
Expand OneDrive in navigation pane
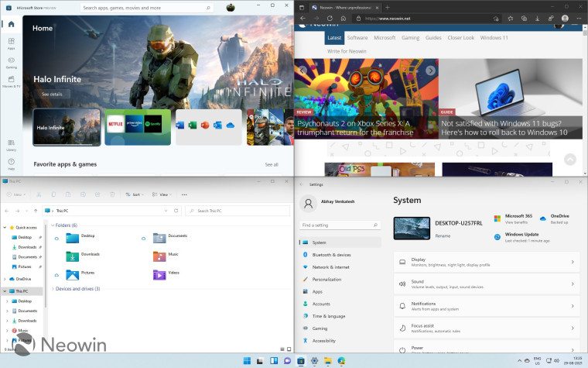pos(5,279)
